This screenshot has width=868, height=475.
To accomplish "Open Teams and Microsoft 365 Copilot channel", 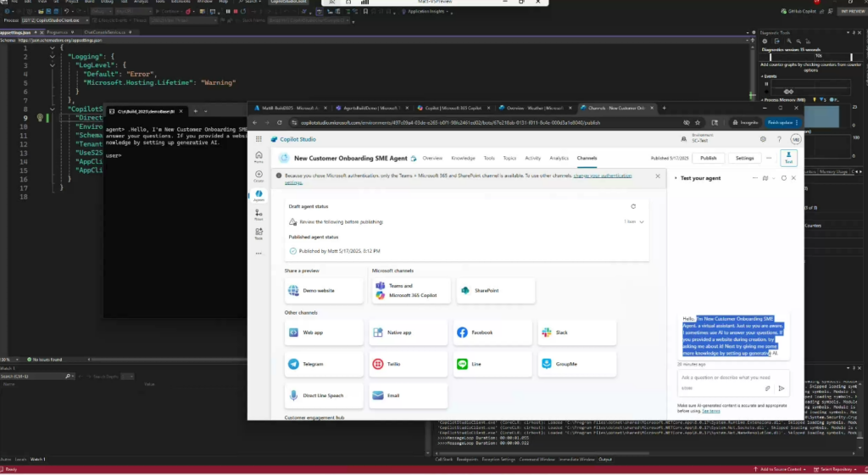I will [x=411, y=290].
